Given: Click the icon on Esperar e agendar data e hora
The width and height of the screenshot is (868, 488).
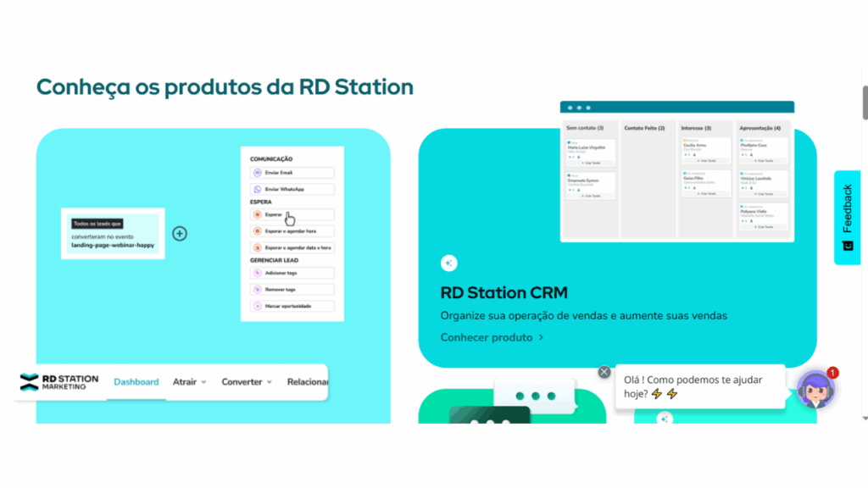Looking at the screenshot, I should (258, 248).
